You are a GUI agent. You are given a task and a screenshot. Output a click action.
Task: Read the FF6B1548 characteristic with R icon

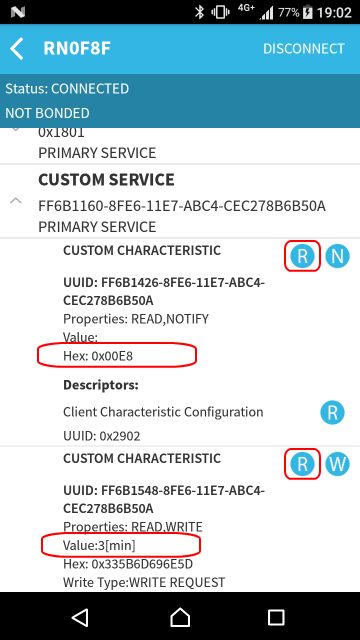[302, 464]
